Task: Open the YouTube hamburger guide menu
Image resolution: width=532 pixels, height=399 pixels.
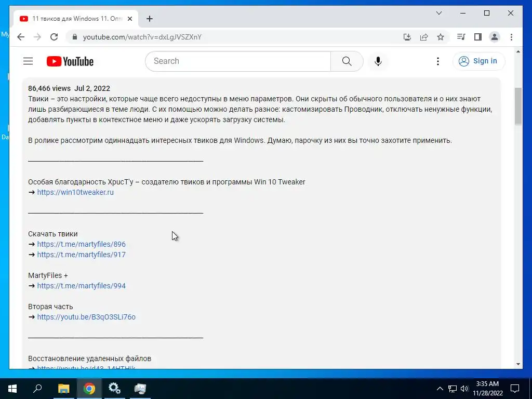Action: tap(28, 61)
